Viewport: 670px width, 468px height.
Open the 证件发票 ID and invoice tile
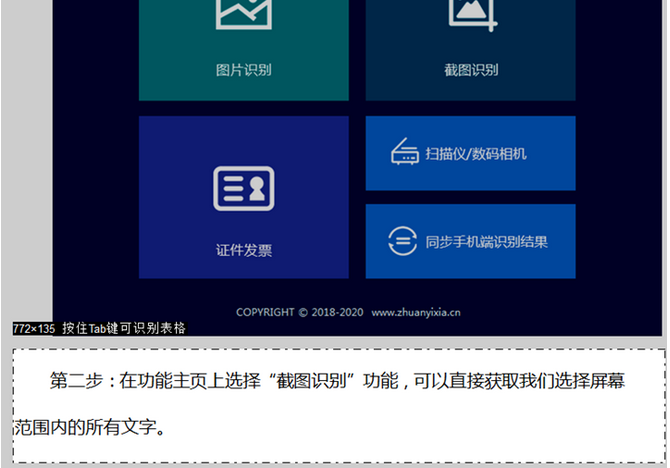(x=244, y=197)
